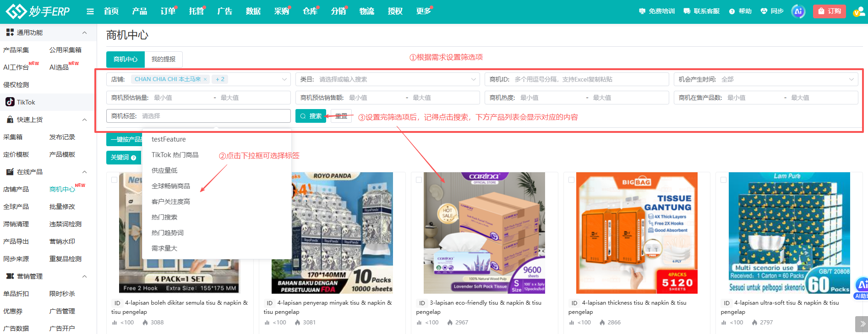Click the 商机ID input field
Image resolution: width=868 pixels, height=334 pixels.
click(577, 79)
